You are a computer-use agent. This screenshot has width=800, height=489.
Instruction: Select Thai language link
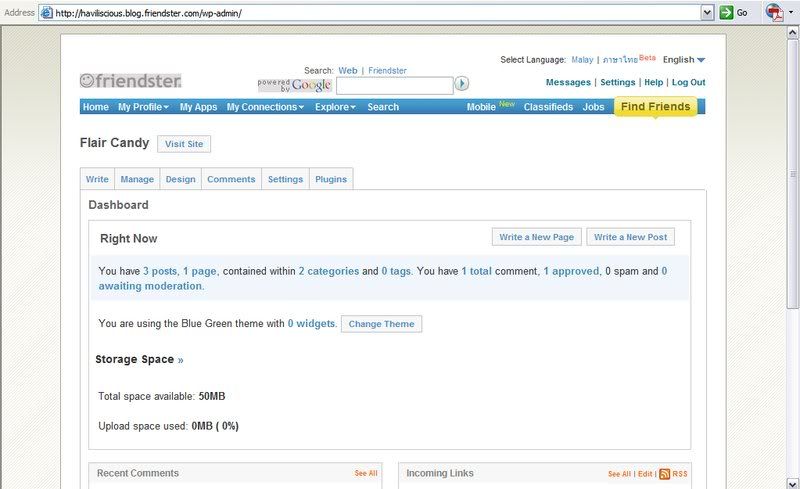[620, 60]
